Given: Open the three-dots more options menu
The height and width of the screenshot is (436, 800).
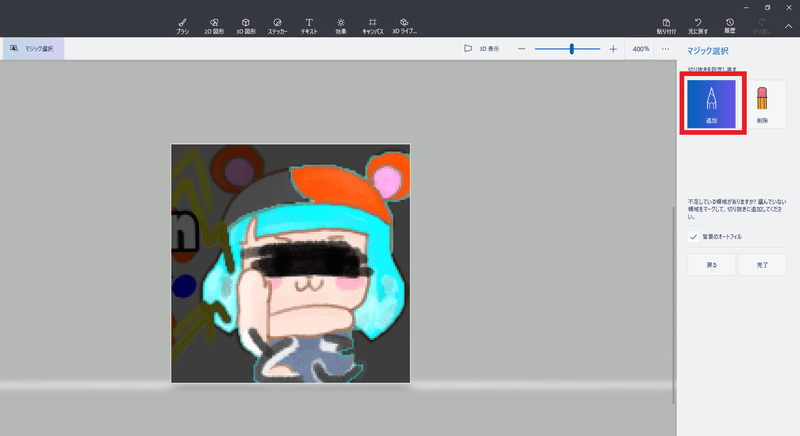Looking at the screenshot, I should (665, 49).
